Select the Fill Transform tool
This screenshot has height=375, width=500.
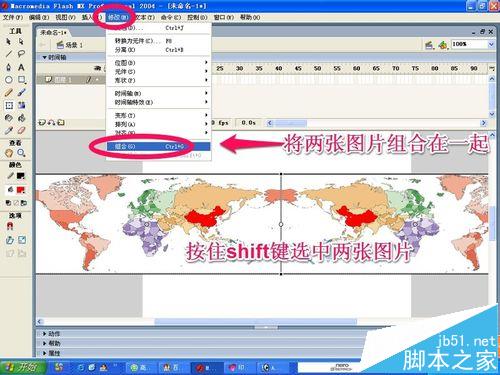[21, 105]
